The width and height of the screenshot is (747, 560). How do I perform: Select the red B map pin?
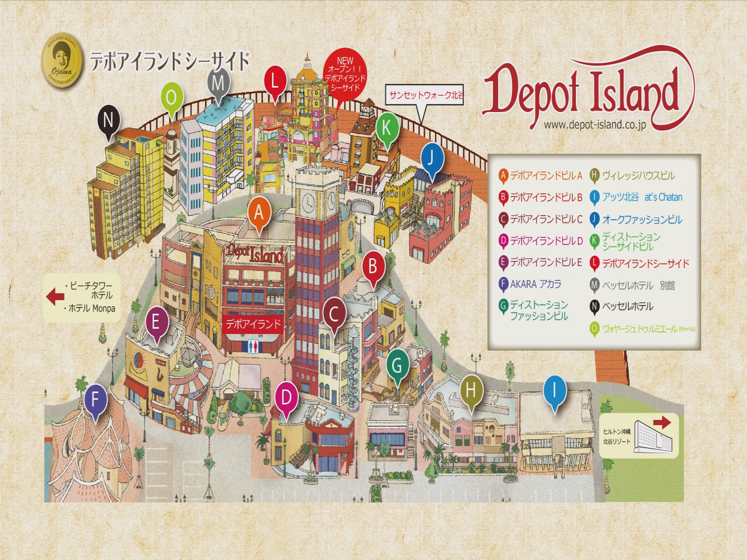coord(372,267)
